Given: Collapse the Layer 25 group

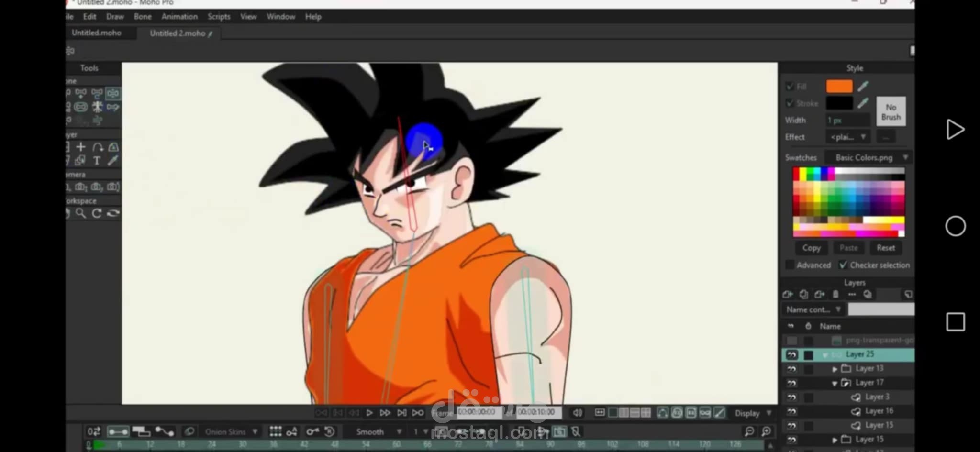Looking at the screenshot, I should [x=825, y=355].
